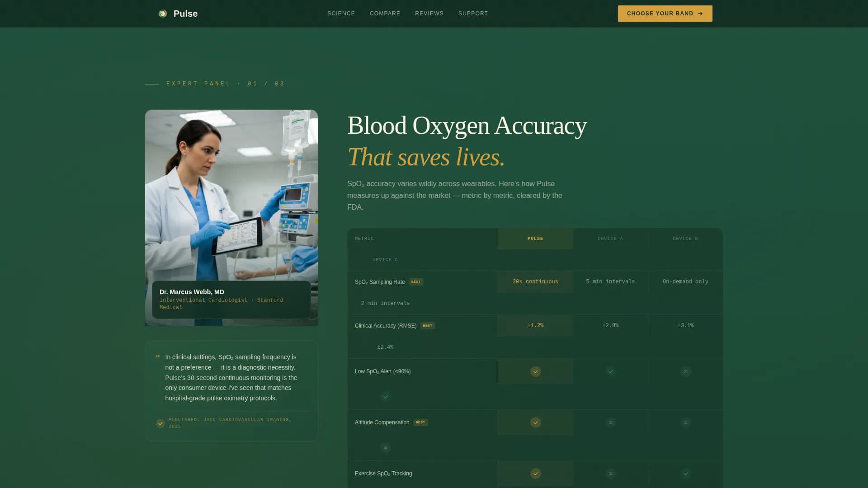Click Device A cross icon for Altitude Compensation
868x488 pixels.
coord(611,422)
